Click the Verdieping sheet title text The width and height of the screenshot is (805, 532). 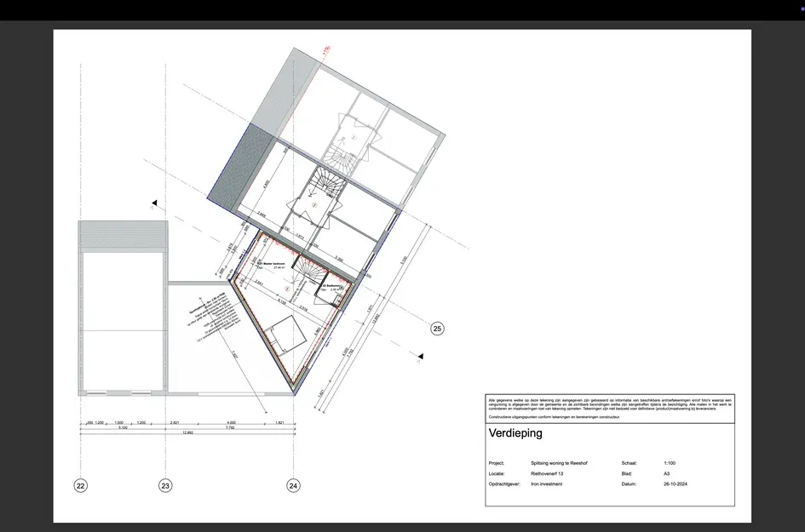515,433
